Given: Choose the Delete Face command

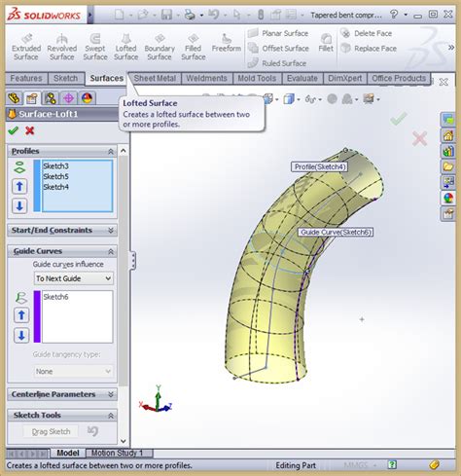Looking at the screenshot, I should pyautogui.click(x=367, y=33).
